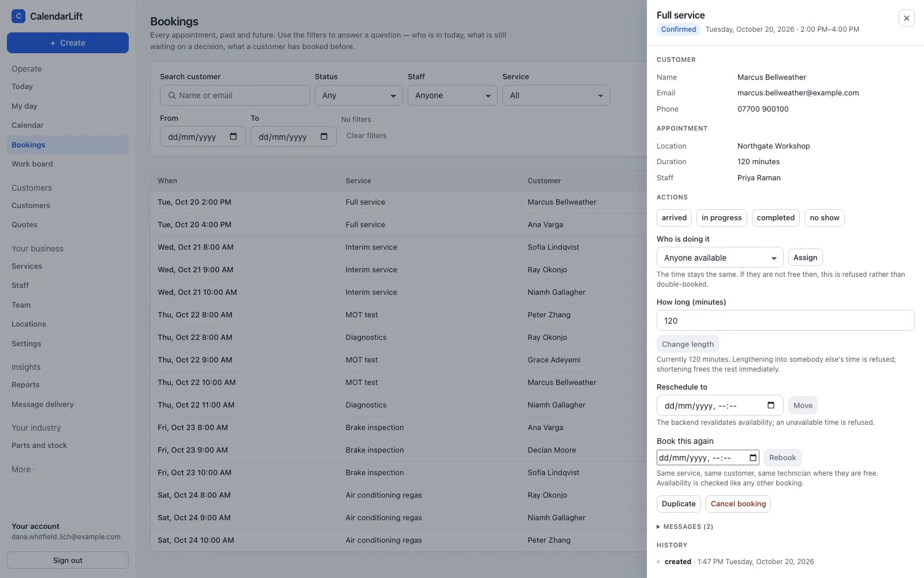Click the search magnifier icon in customer search
Viewport: 924px width, 578px height.
click(x=172, y=95)
